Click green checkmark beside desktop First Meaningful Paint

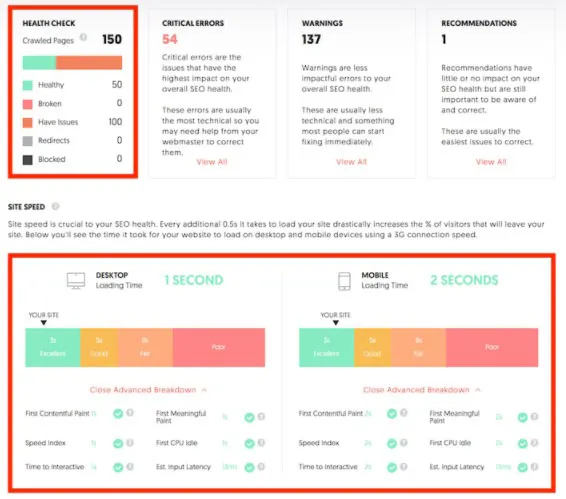(x=249, y=417)
